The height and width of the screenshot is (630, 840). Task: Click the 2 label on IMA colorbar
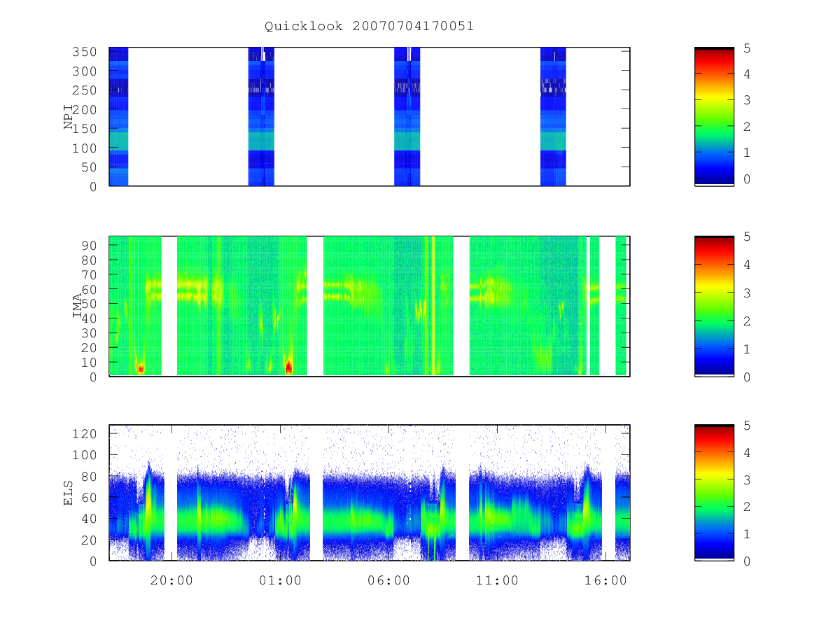coord(747,321)
